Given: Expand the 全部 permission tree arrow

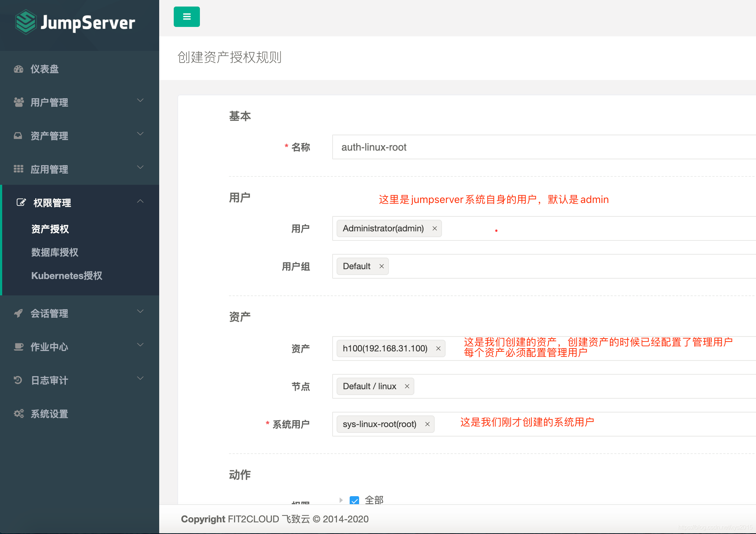Looking at the screenshot, I should [x=341, y=500].
